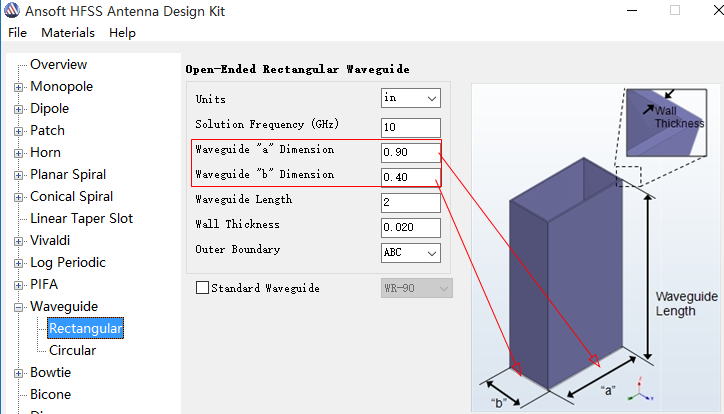Select the Conical Spiral category
The image size is (724, 414).
pyautogui.click(x=72, y=196)
